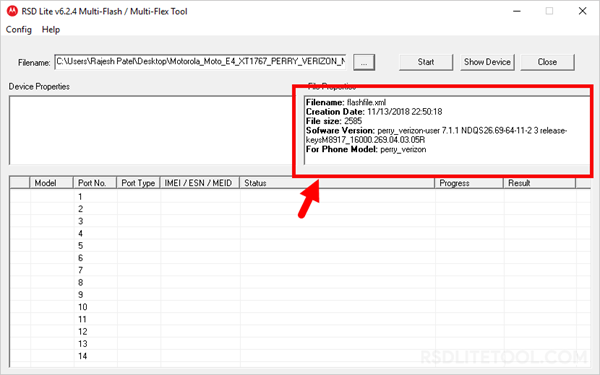
Task: Click the browse button with three dots
Action: tap(364, 62)
